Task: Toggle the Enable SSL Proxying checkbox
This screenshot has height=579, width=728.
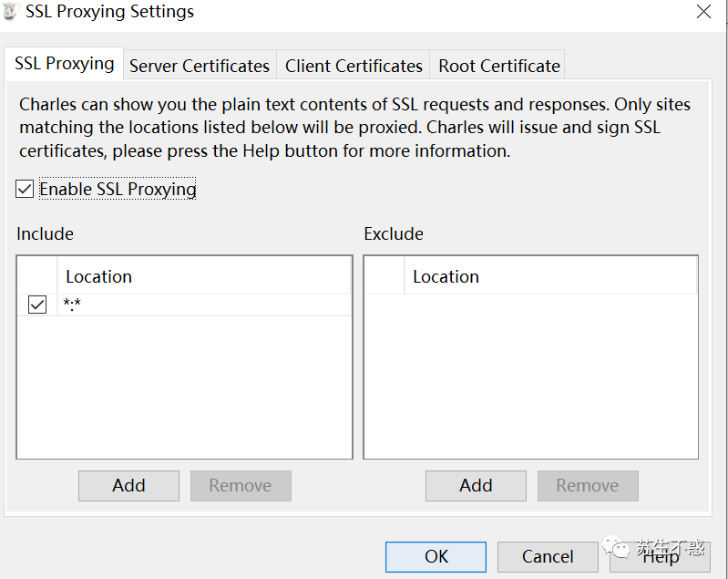Action: pos(25,189)
